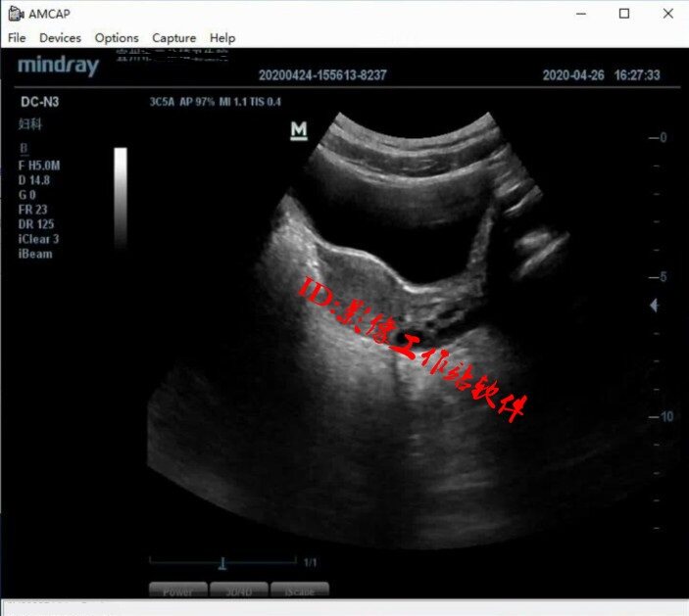Click the cine frame slider marker

(x=222, y=563)
